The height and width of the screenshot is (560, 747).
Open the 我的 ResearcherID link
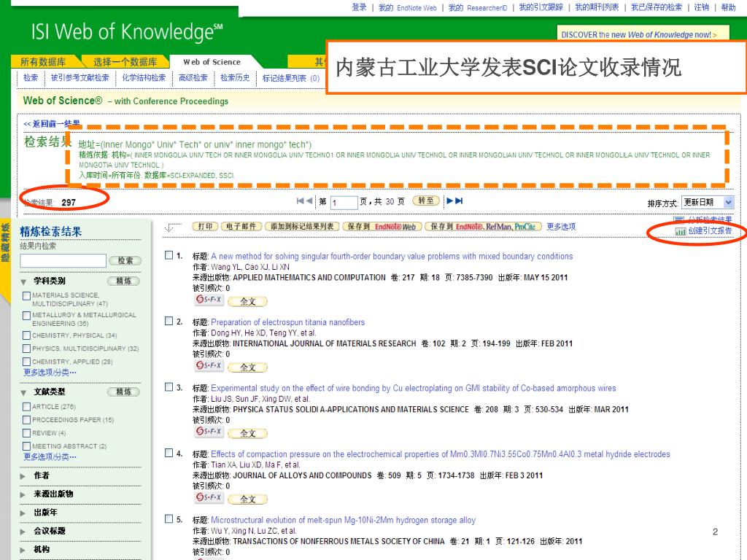(478, 7)
